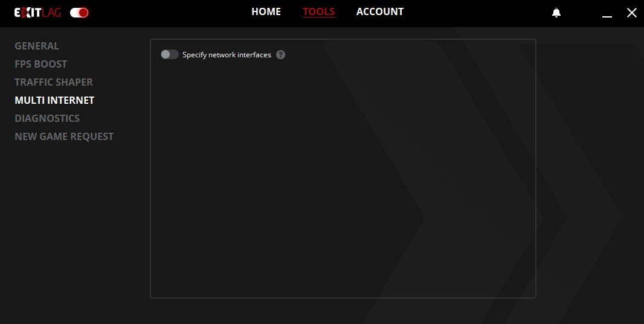Open the TRAFFIC SHAPER section
This screenshot has height=324, width=644.
click(54, 82)
